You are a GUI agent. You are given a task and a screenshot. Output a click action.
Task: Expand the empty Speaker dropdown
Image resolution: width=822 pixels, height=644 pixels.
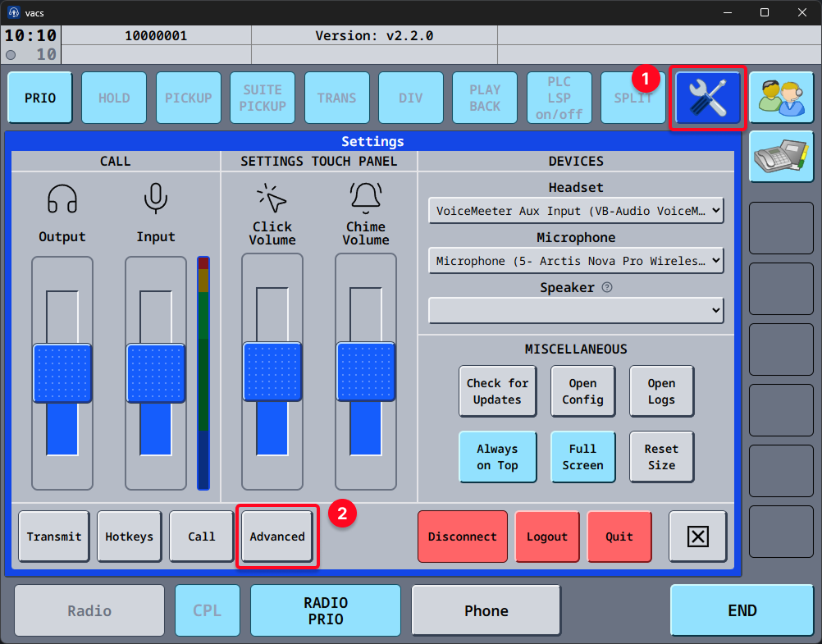(x=576, y=310)
